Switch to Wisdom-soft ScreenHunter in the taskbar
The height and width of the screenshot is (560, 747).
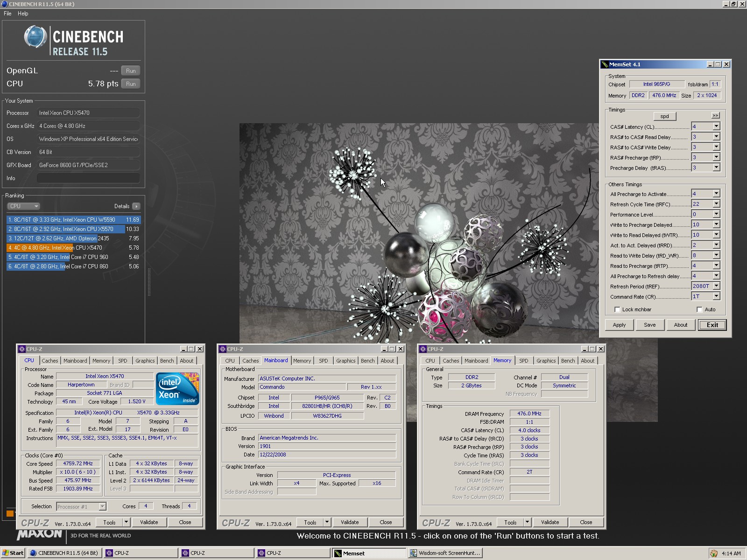[445, 553]
